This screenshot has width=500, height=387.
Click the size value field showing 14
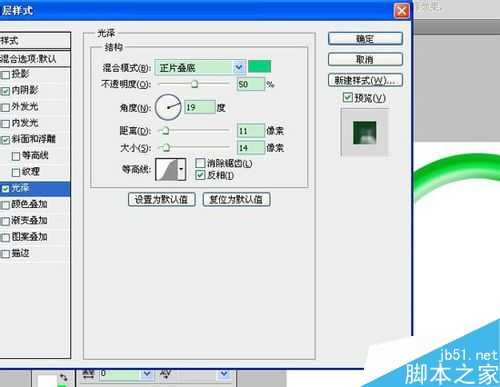click(251, 148)
